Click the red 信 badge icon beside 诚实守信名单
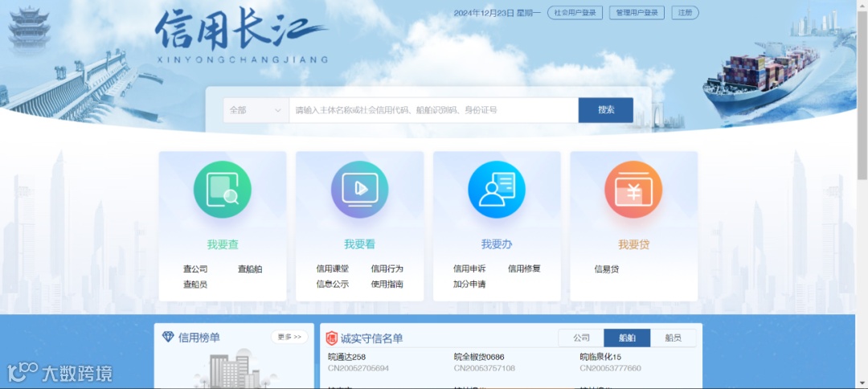Image resolution: width=868 pixels, height=389 pixels. point(332,338)
